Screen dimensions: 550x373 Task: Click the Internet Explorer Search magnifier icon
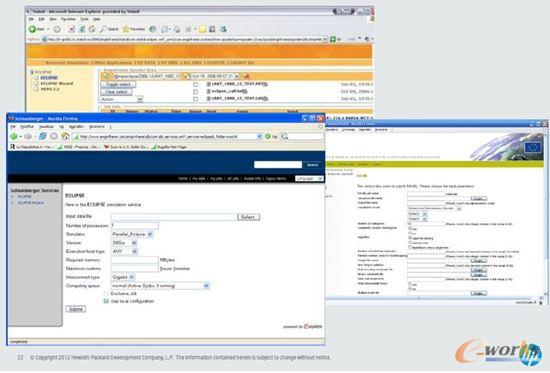pos(103,29)
